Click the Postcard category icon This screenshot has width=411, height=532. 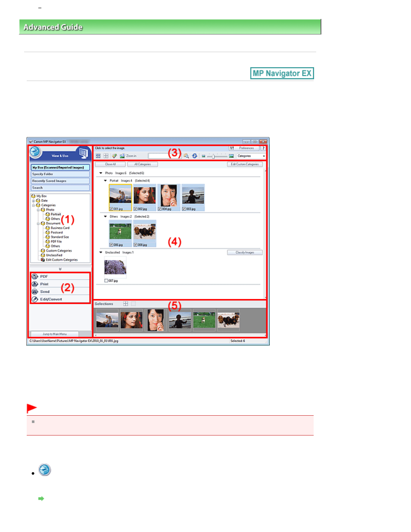point(47,233)
